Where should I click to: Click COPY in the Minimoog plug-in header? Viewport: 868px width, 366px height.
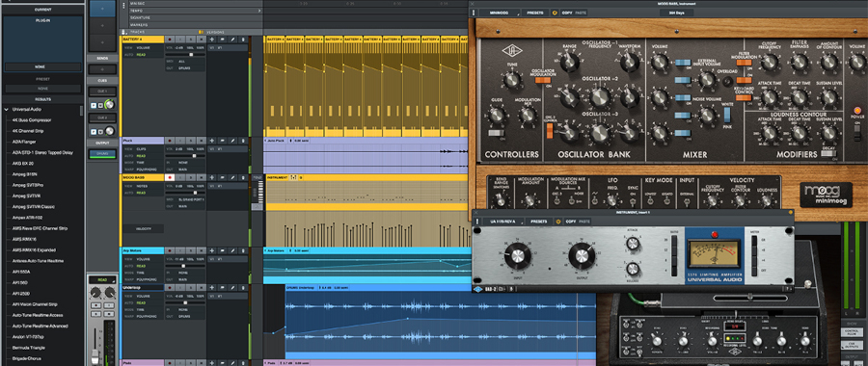tap(567, 13)
